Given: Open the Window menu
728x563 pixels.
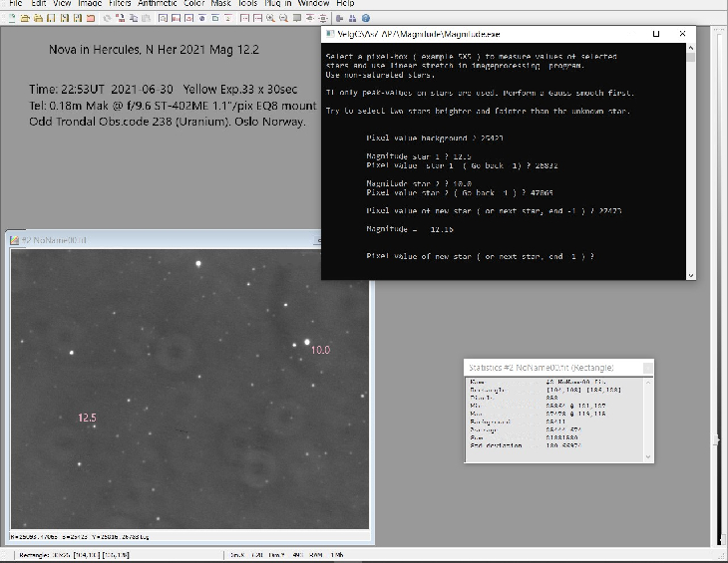Looking at the screenshot, I should [x=314, y=4].
